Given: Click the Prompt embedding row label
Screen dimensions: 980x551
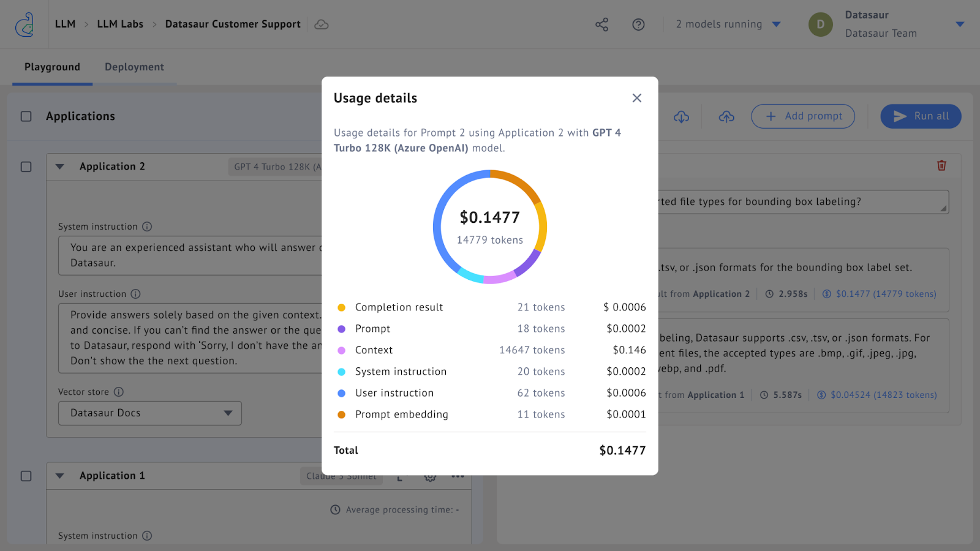Looking at the screenshot, I should click(401, 414).
